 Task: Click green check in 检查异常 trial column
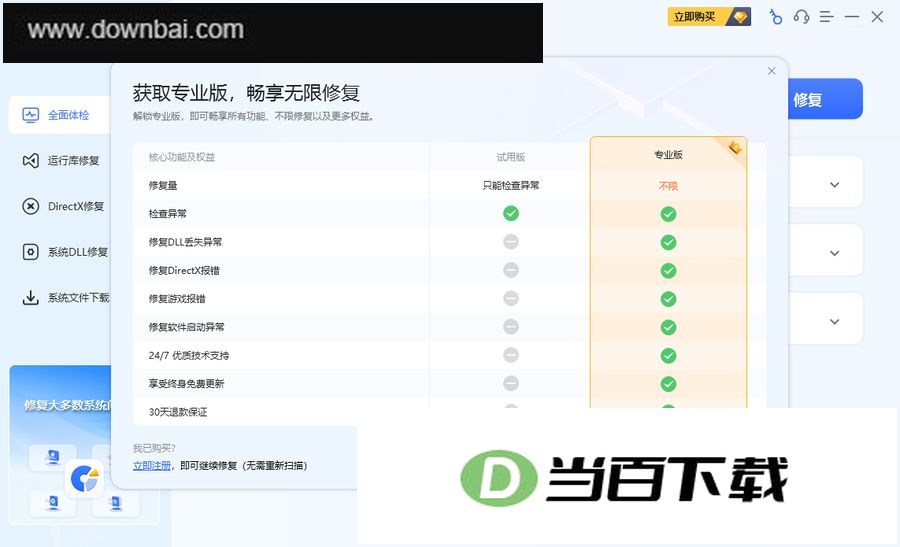point(511,214)
